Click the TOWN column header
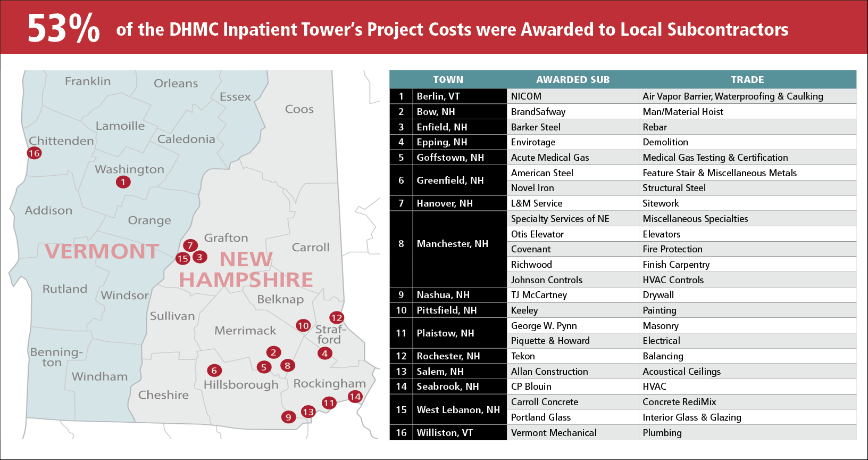 pyautogui.click(x=448, y=80)
